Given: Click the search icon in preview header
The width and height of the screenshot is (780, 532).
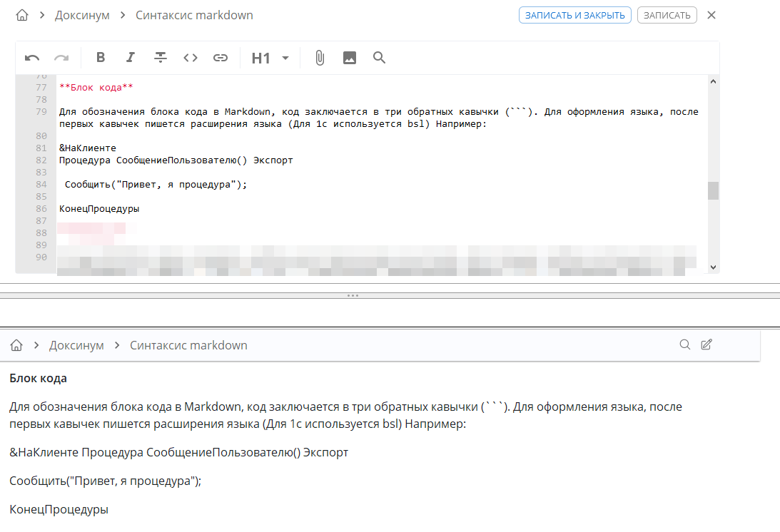Looking at the screenshot, I should coord(684,345).
